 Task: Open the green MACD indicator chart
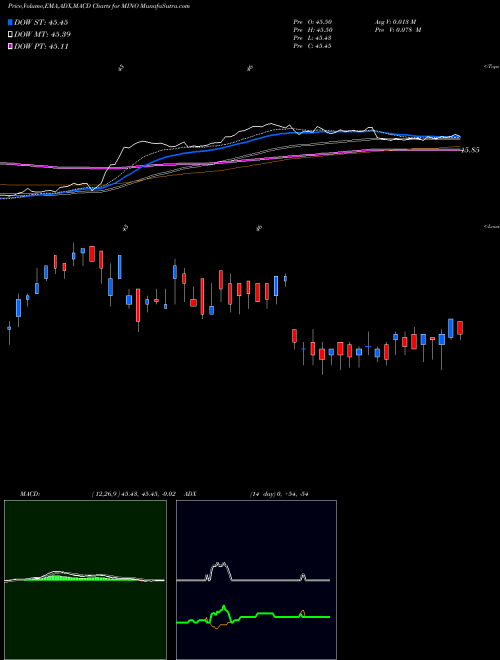click(85, 580)
